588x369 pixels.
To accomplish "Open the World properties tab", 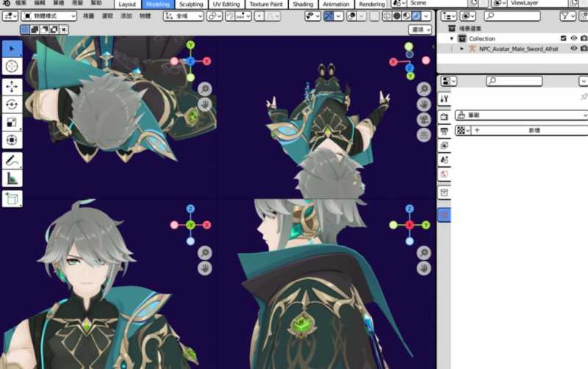I will pos(445,174).
